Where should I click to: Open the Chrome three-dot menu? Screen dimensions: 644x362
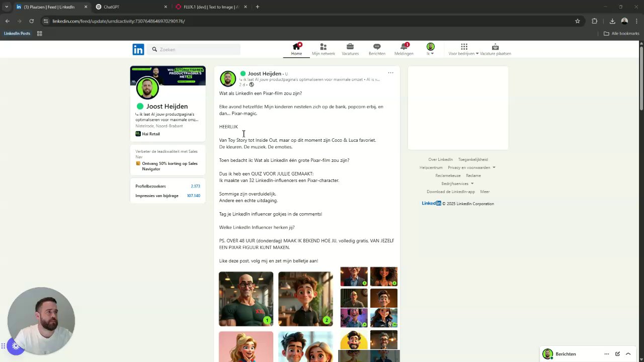click(636, 21)
